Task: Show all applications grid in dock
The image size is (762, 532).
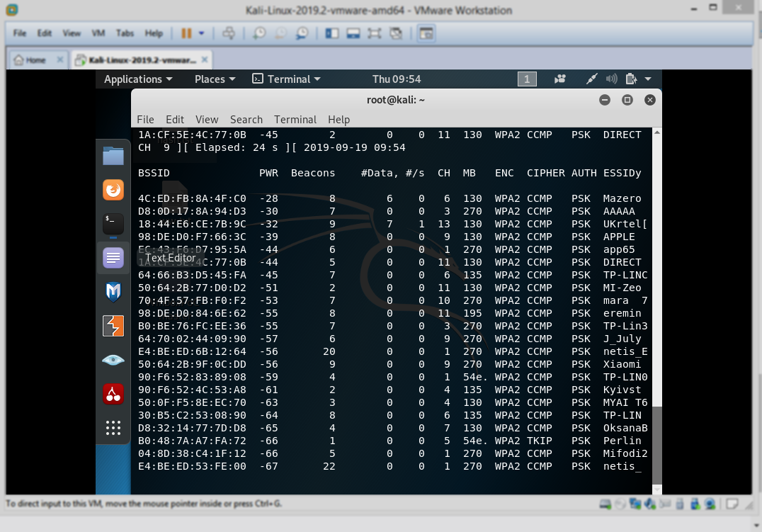Action: tap(113, 428)
